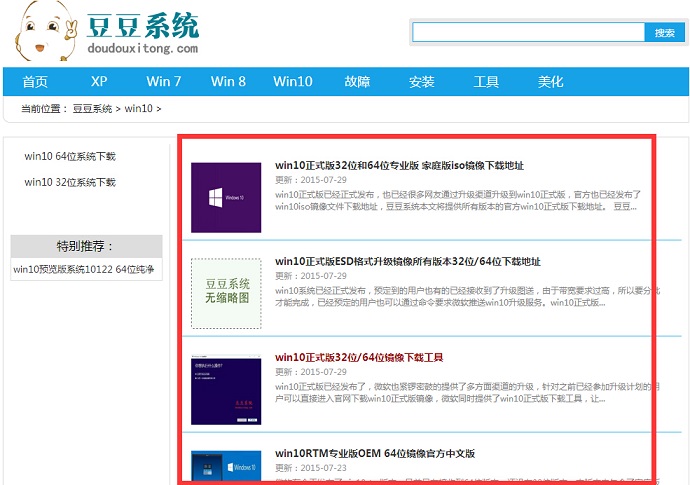
Task: Open win10 64位系统下载 sidebar link
Action: [x=70, y=156]
